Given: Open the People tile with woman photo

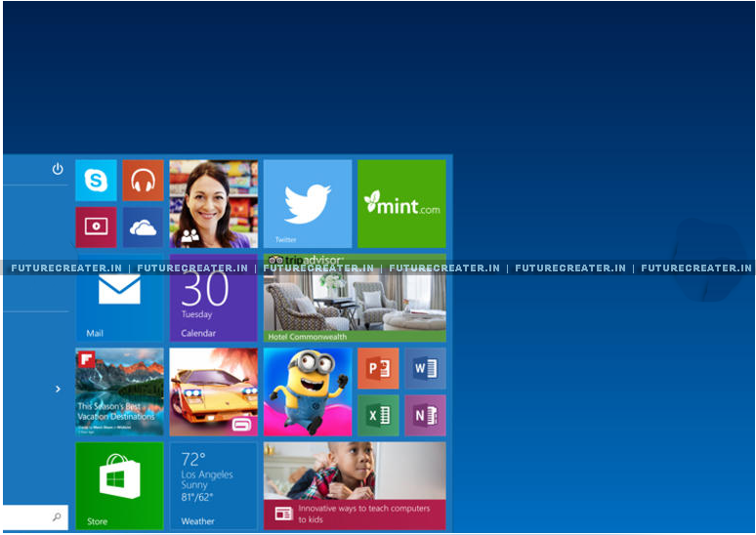Looking at the screenshot, I should pos(214,204).
